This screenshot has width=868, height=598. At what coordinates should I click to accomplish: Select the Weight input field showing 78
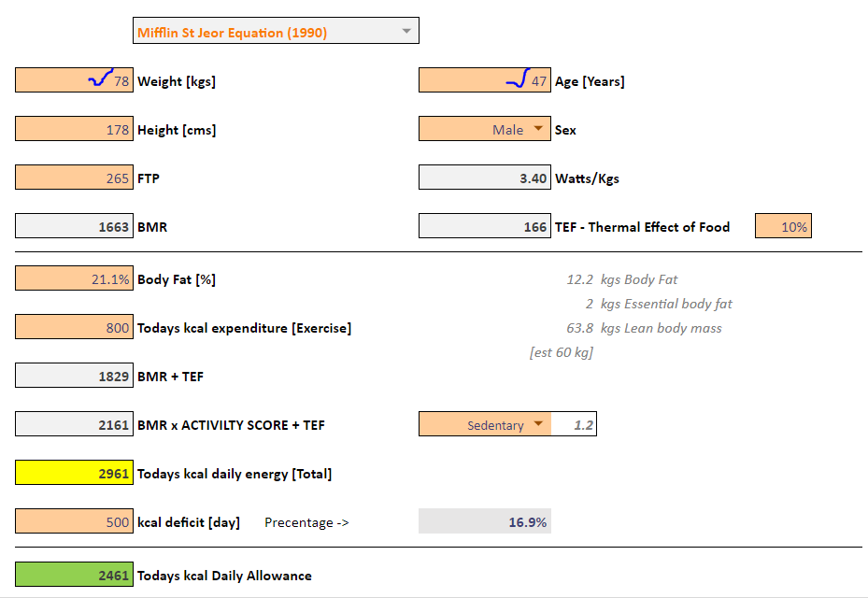tap(74, 81)
